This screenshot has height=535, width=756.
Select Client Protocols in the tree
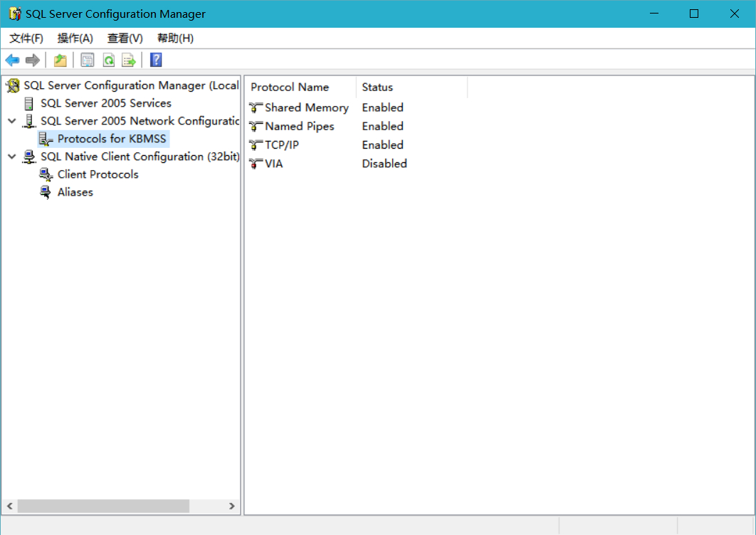click(x=98, y=174)
